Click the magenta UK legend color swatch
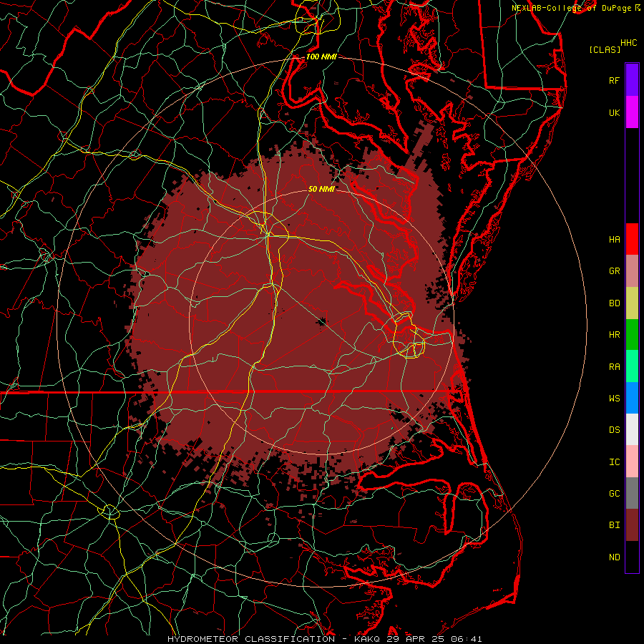 (632, 112)
